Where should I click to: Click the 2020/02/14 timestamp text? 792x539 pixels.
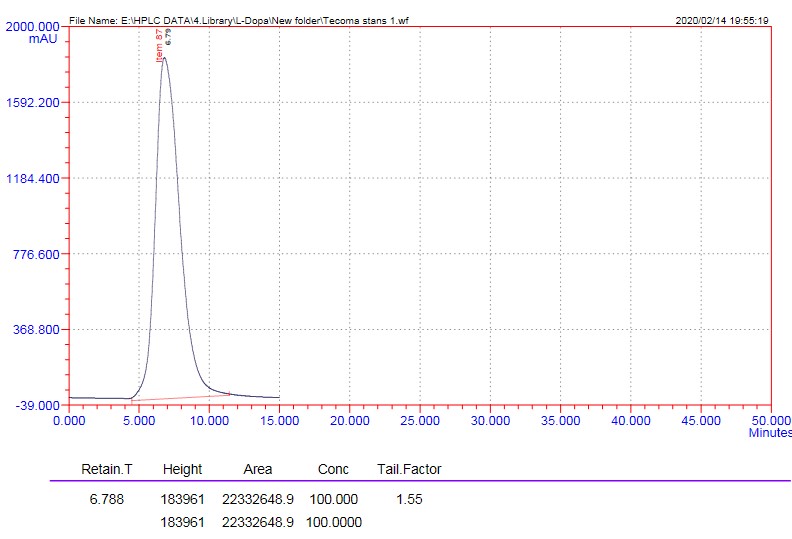coord(722,19)
